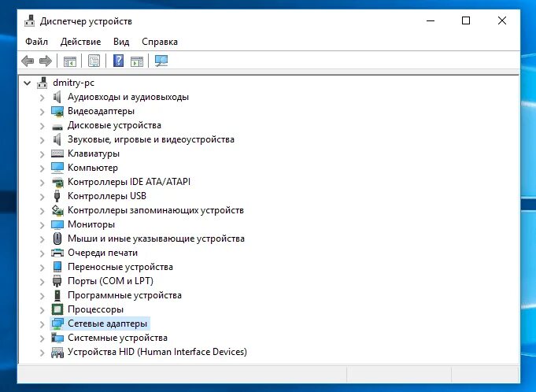
Task: Expand the Аудиовходы и аудиовыходы node
Action: tap(42, 98)
